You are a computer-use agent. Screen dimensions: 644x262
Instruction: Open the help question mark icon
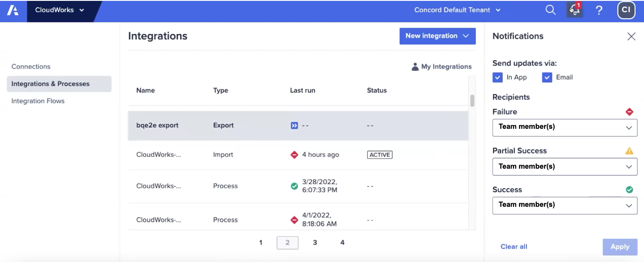coord(599,10)
